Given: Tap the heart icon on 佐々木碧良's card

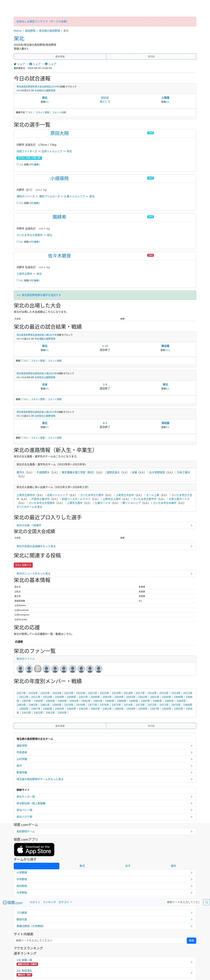Looking at the screenshot, I should pyautogui.click(x=17, y=280).
